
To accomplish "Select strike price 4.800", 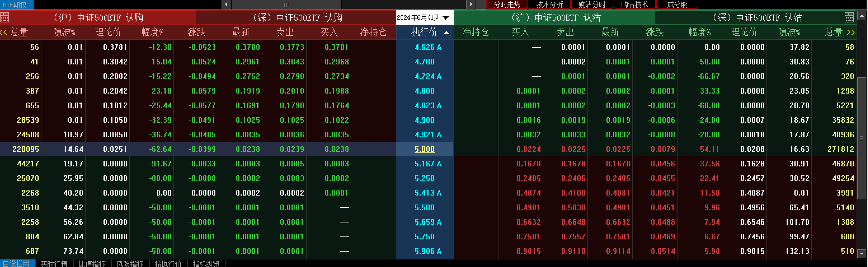I will point(425,91).
